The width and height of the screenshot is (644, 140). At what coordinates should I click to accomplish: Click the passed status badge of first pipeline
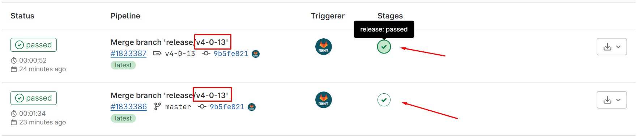click(34, 45)
